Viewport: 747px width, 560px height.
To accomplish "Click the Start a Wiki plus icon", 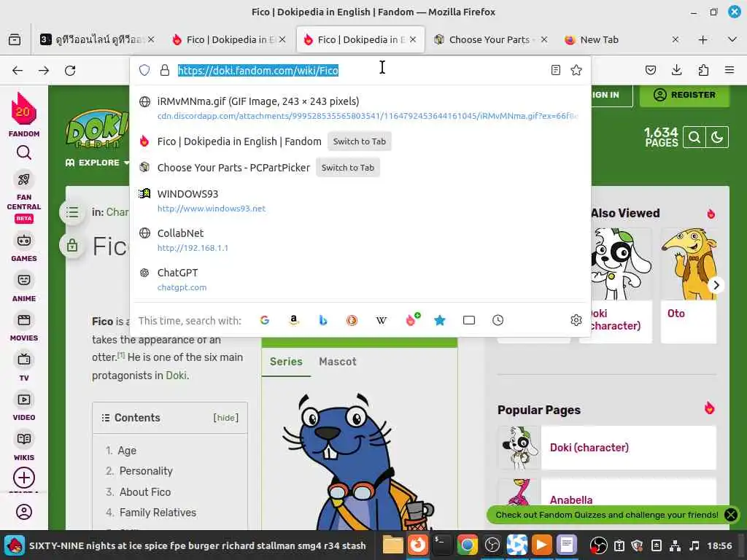I will [x=24, y=478].
